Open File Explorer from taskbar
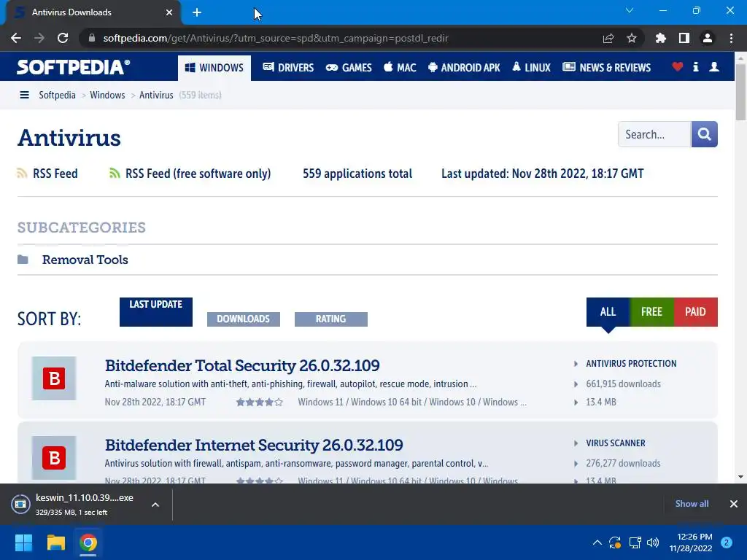This screenshot has height=560, width=747. (55, 542)
